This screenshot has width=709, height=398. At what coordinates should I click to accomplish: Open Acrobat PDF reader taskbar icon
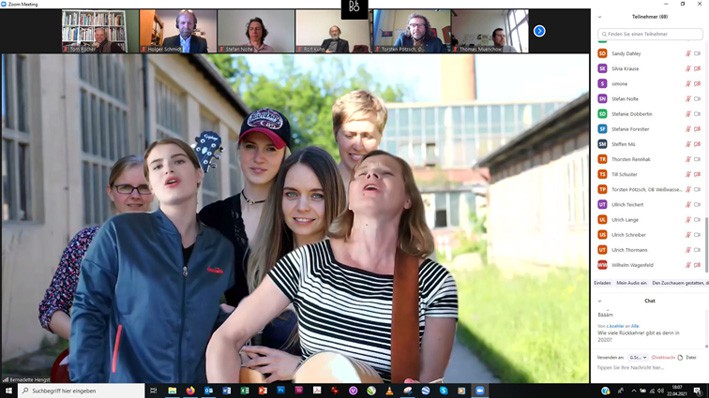tap(317, 390)
